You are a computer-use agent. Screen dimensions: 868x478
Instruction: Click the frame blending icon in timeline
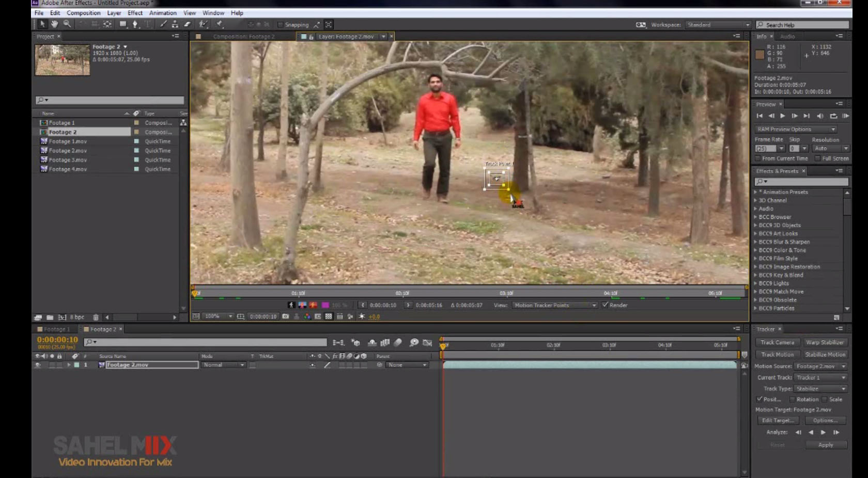[x=385, y=342]
